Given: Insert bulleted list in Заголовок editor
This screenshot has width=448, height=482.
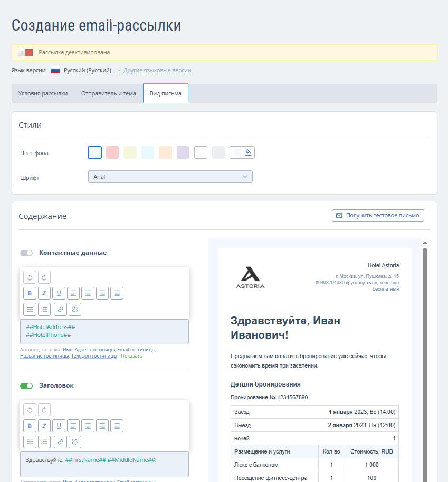Looking at the screenshot, I should [x=30, y=442].
